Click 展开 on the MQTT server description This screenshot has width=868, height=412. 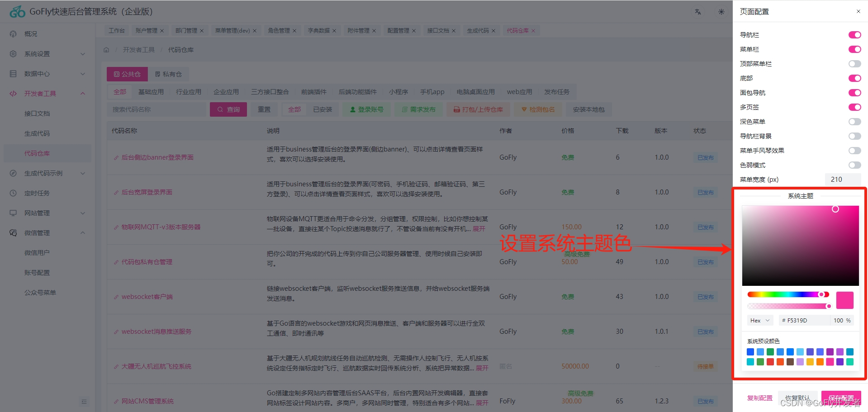coord(481,228)
